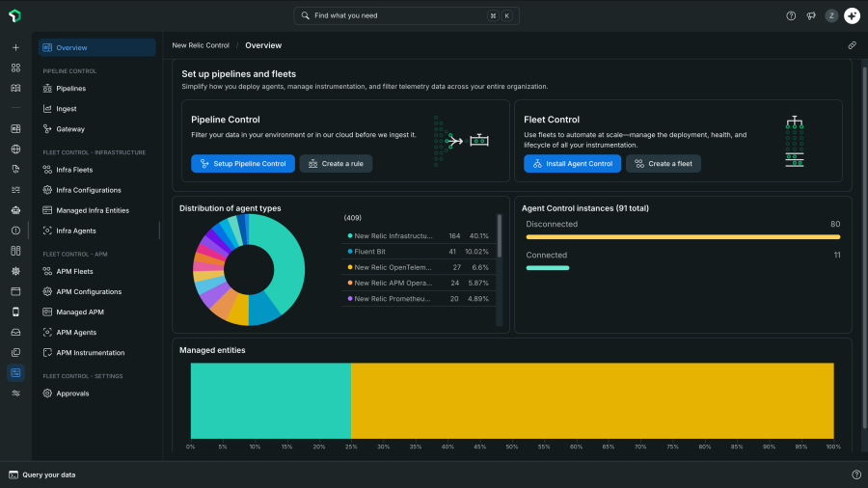Click the teal Managed entities bar segment
The image size is (868, 488).
[x=271, y=400]
